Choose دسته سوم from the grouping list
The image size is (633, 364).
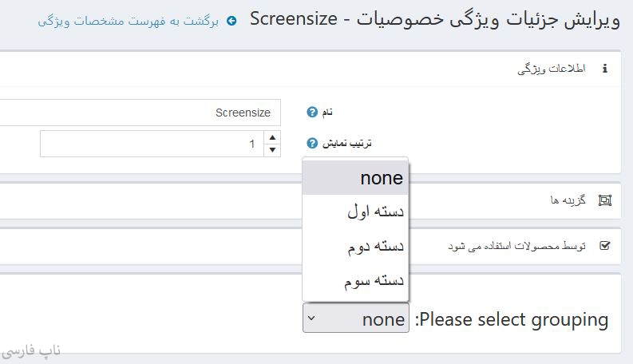pos(356,281)
